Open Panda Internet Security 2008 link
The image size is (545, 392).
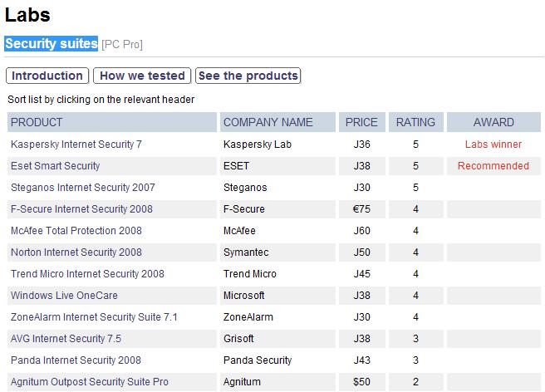76,360
